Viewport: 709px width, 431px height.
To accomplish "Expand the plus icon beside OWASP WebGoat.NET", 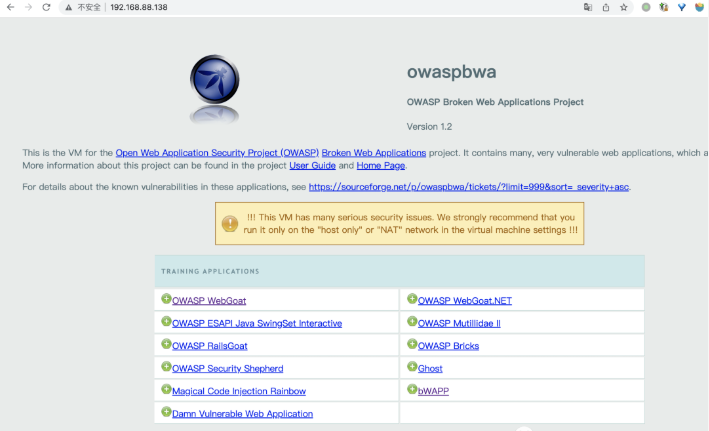I will tap(412, 299).
